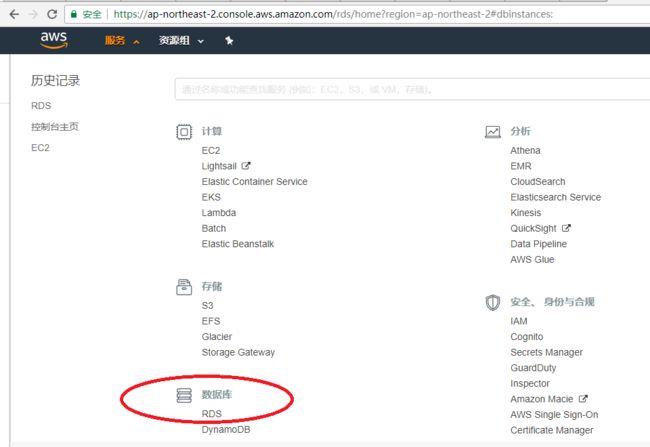Open QuickSight service
Screen dimensions: 650x447
534,228
